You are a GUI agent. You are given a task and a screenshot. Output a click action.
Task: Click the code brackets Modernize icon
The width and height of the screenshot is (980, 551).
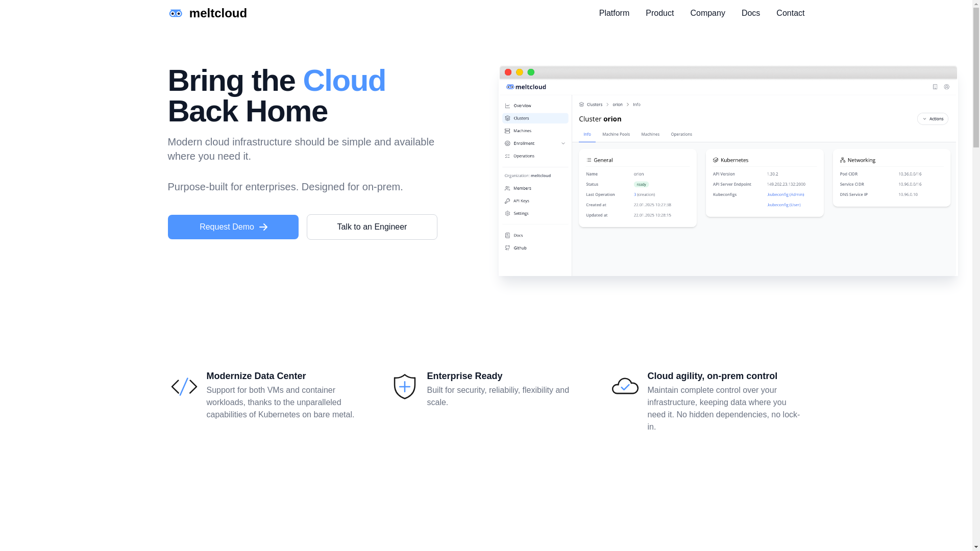point(184,387)
